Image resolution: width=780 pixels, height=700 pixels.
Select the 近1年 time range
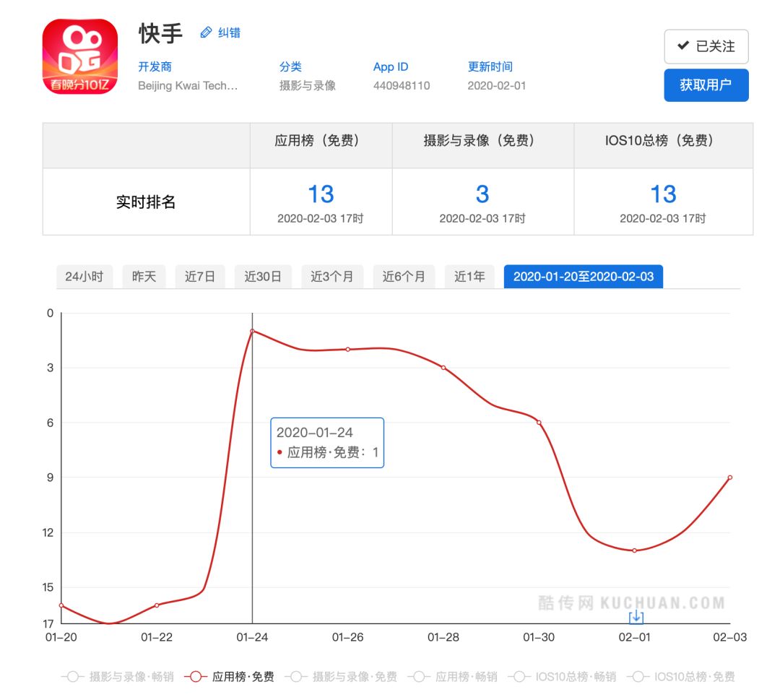[x=469, y=277]
